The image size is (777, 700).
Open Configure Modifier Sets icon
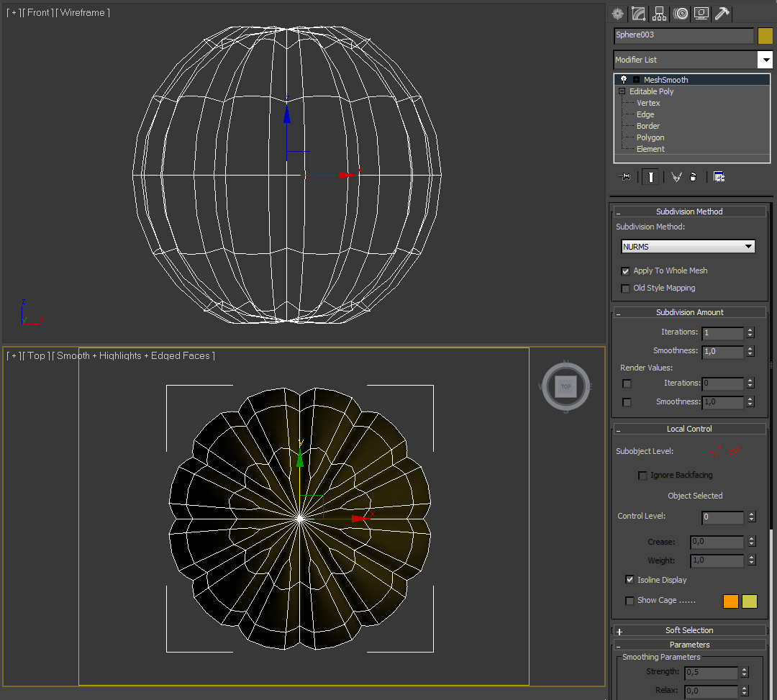pyautogui.click(x=719, y=177)
